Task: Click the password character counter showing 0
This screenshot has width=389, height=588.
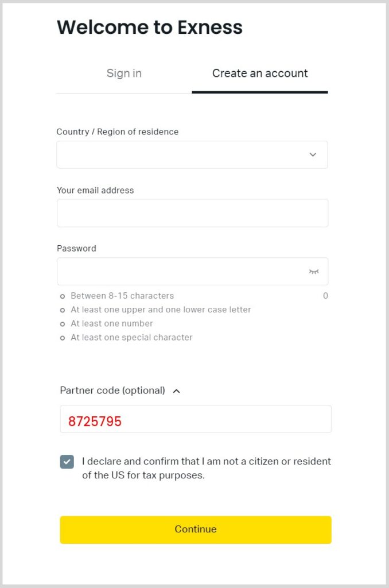Action: pos(325,296)
